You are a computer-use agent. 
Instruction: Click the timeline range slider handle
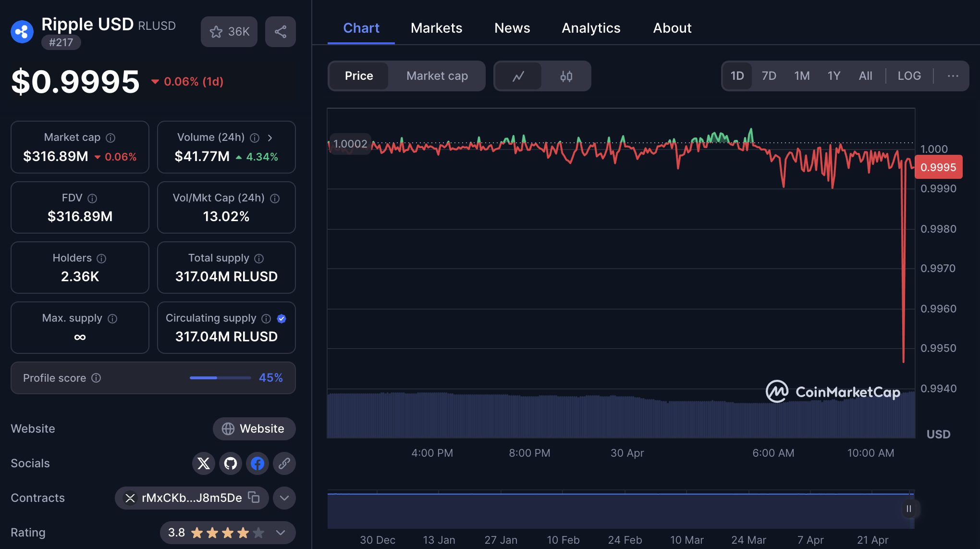point(909,509)
